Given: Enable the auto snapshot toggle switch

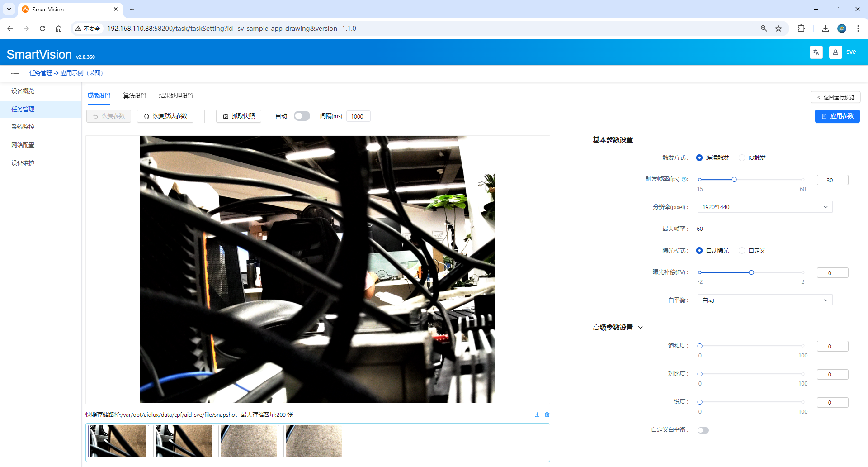Looking at the screenshot, I should point(302,116).
